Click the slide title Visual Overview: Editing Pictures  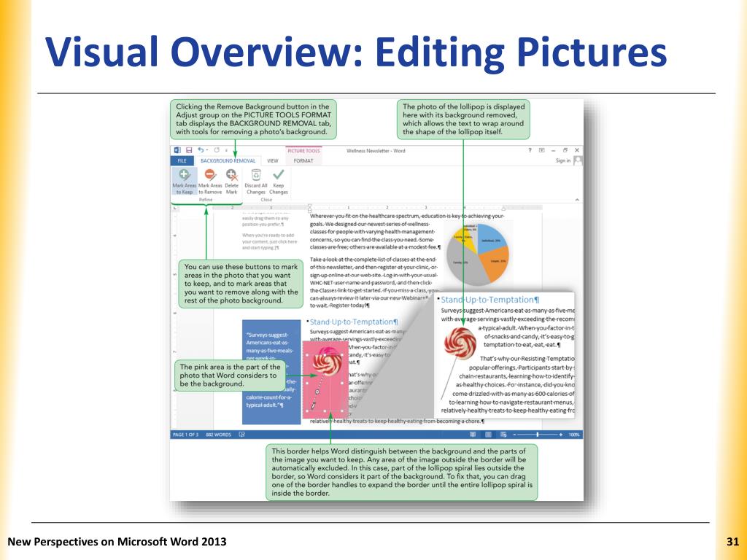point(356,52)
